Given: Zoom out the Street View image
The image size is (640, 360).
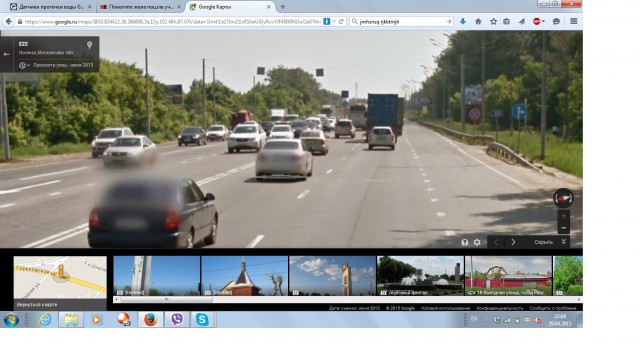Looking at the screenshot, I should tap(564, 228).
